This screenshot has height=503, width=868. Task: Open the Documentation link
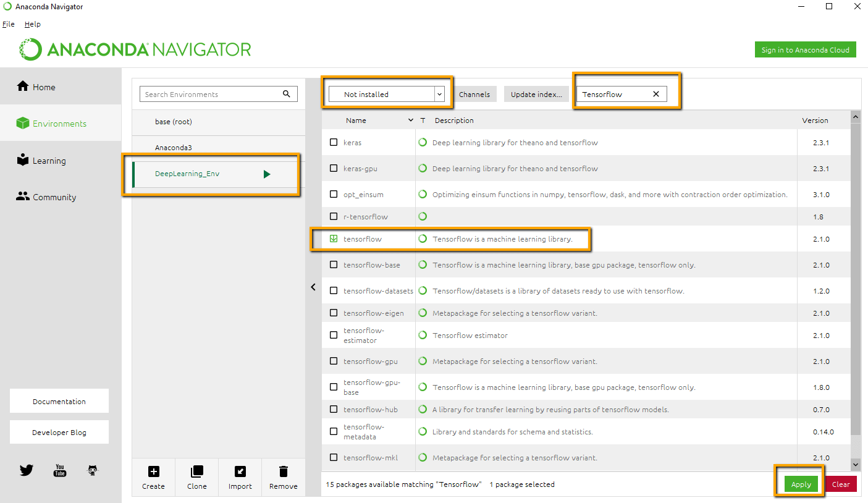click(59, 401)
